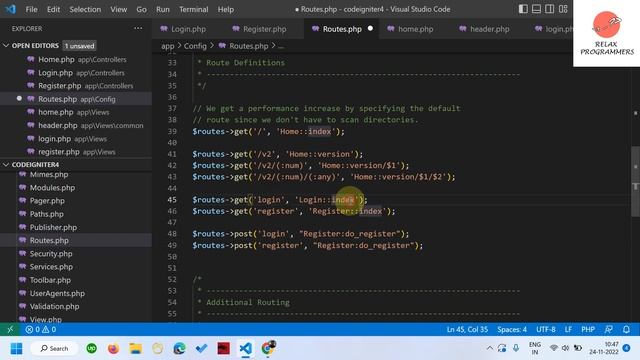Open header.php app\Views\common in open editors
The height and width of the screenshot is (360, 640).
[76, 125]
